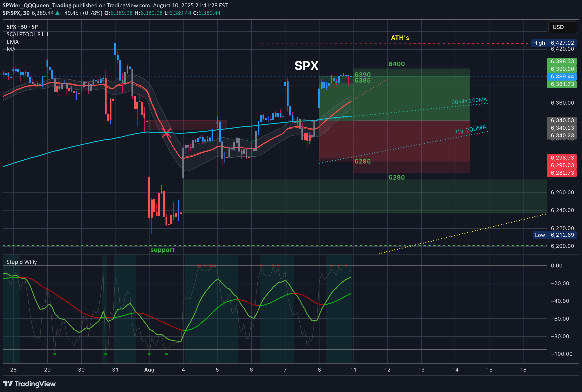582x392 pixels.
Task: Click the 6,381.73 green price tag
Action: pos(562,84)
